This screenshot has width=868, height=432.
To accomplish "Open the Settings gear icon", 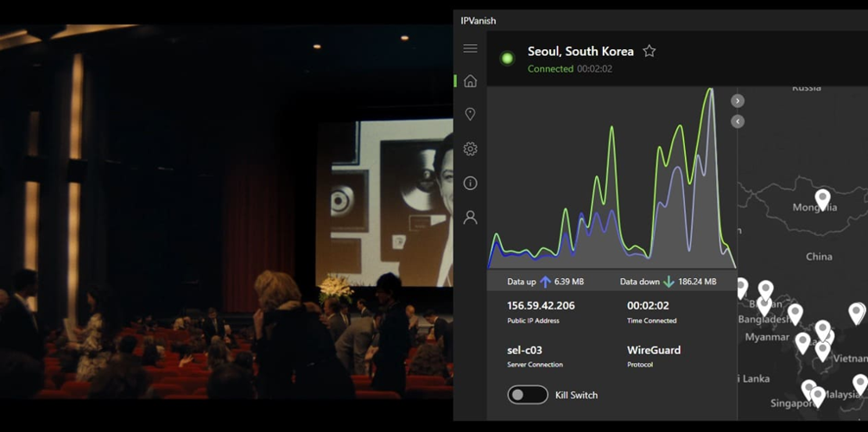I will click(x=470, y=149).
